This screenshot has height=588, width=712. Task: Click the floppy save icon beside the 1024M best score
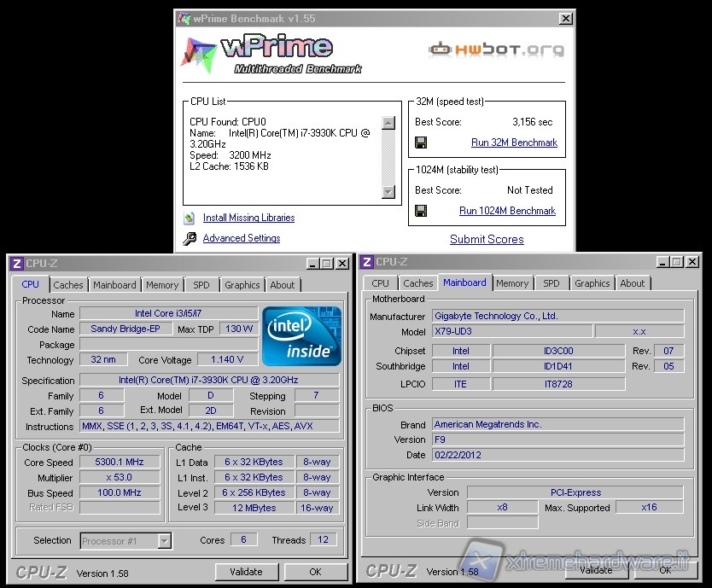(421, 211)
